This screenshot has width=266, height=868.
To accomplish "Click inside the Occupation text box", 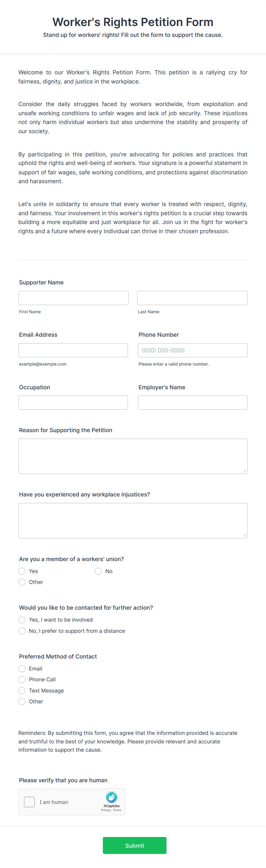I will (73, 402).
